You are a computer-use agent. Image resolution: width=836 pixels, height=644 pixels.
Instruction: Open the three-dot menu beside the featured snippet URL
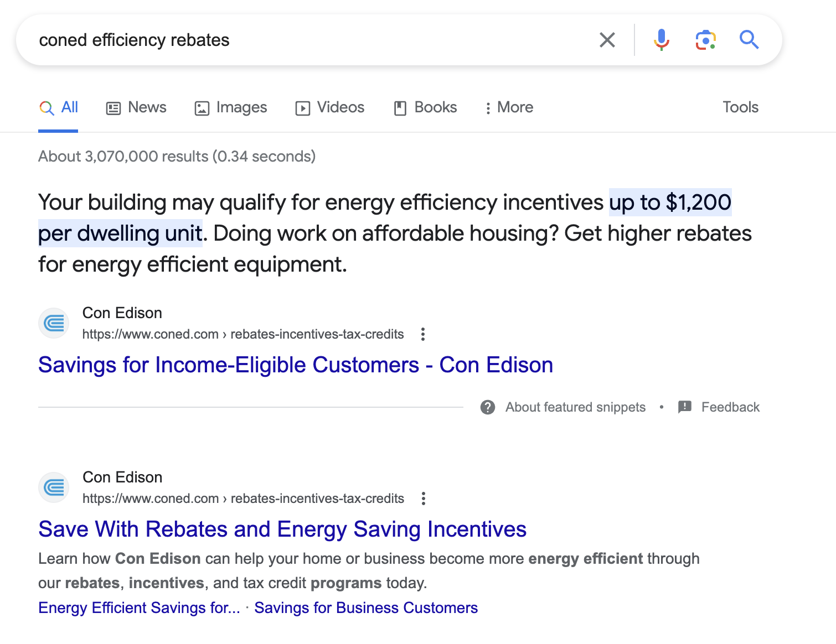423,334
